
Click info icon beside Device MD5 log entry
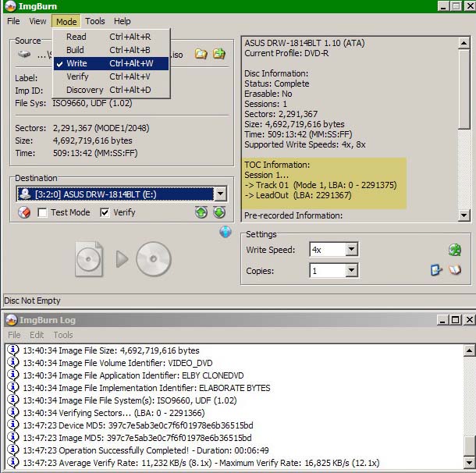click(12, 425)
